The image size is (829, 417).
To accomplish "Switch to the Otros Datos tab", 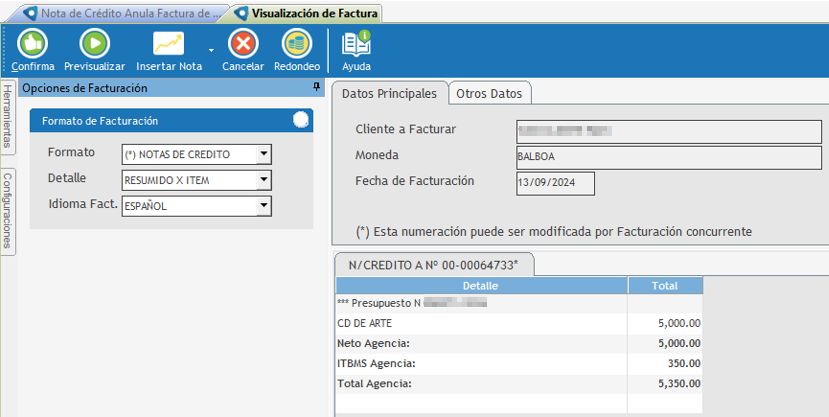I will (x=488, y=93).
